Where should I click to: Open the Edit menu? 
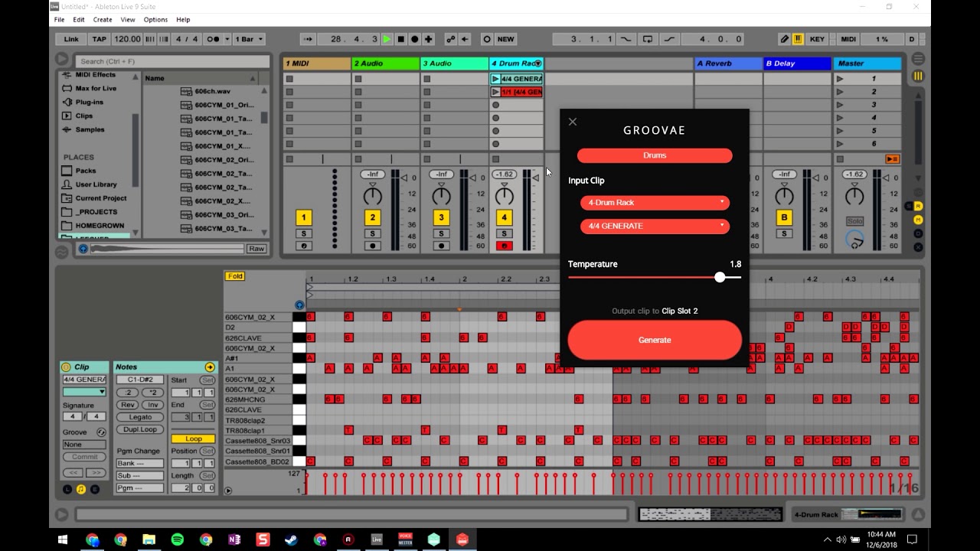tap(79, 19)
